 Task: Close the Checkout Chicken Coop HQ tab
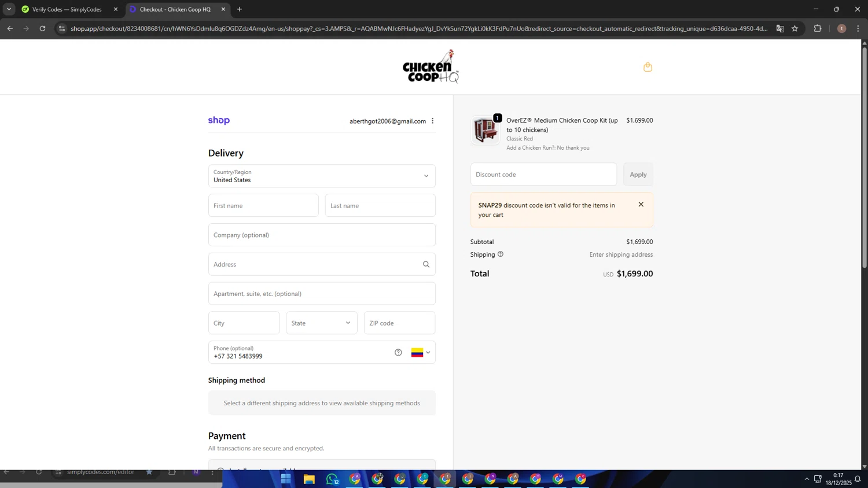click(x=223, y=9)
